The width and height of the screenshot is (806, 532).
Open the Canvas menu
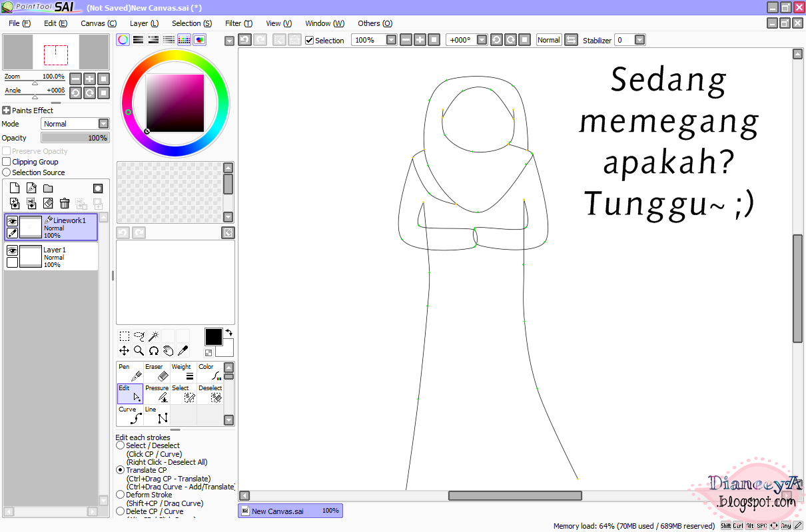pyautogui.click(x=99, y=23)
